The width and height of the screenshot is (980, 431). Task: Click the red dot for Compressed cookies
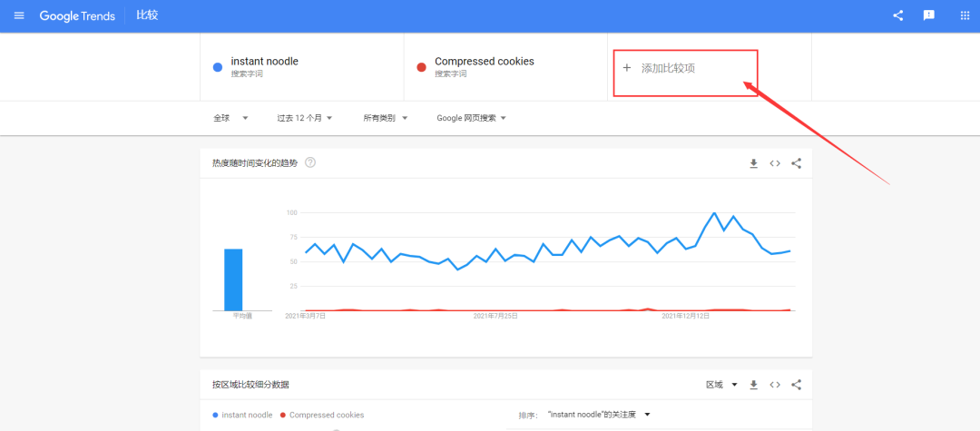pyautogui.click(x=422, y=67)
